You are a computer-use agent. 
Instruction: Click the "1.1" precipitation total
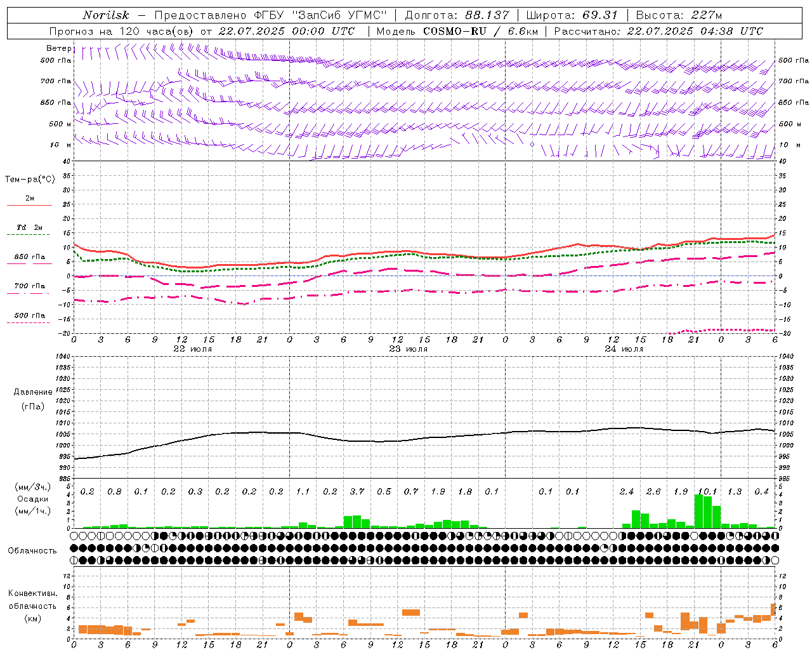tap(303, 491)
